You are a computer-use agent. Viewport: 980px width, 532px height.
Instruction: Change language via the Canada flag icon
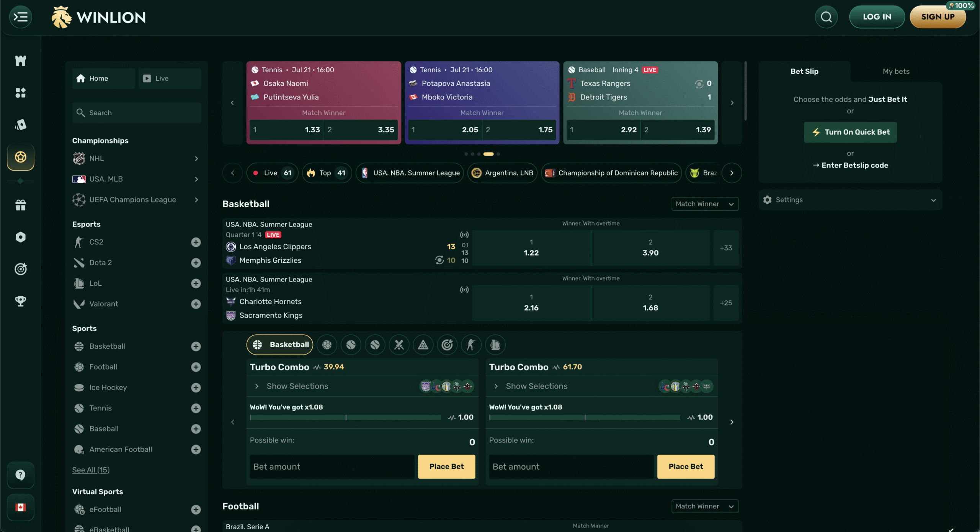21,507
